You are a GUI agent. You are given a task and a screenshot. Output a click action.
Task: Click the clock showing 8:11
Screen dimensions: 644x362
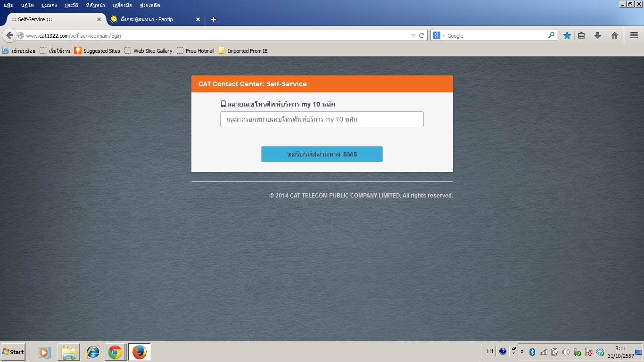pyautogui.click(x=620, y=352)
